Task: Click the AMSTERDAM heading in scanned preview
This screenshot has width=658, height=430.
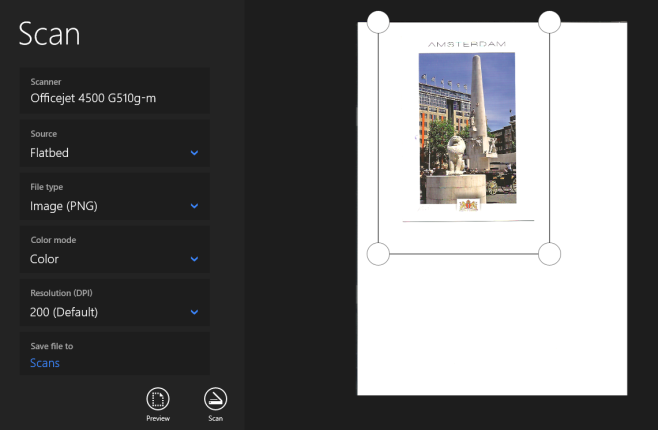Action: [466, 44]
